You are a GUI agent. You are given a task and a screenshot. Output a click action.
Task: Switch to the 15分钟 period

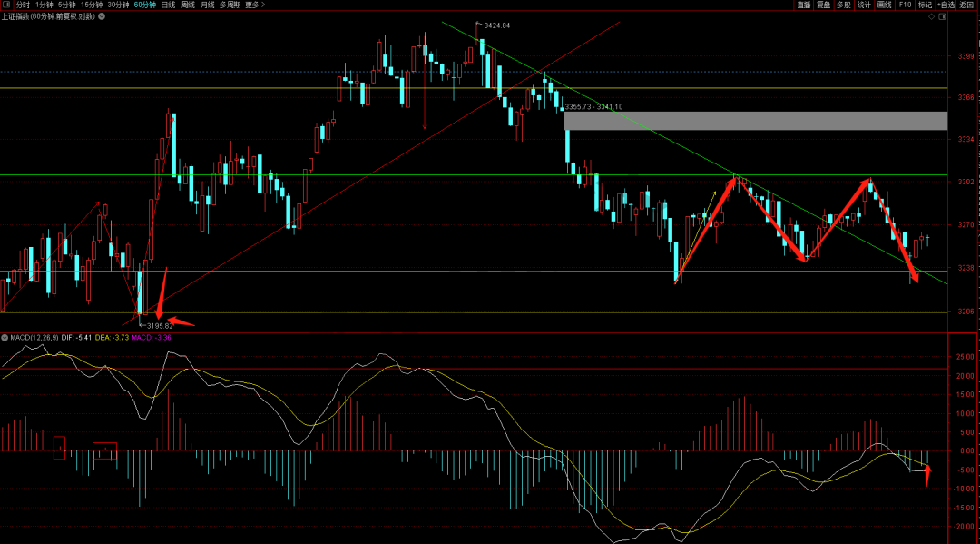pos(92,5)
